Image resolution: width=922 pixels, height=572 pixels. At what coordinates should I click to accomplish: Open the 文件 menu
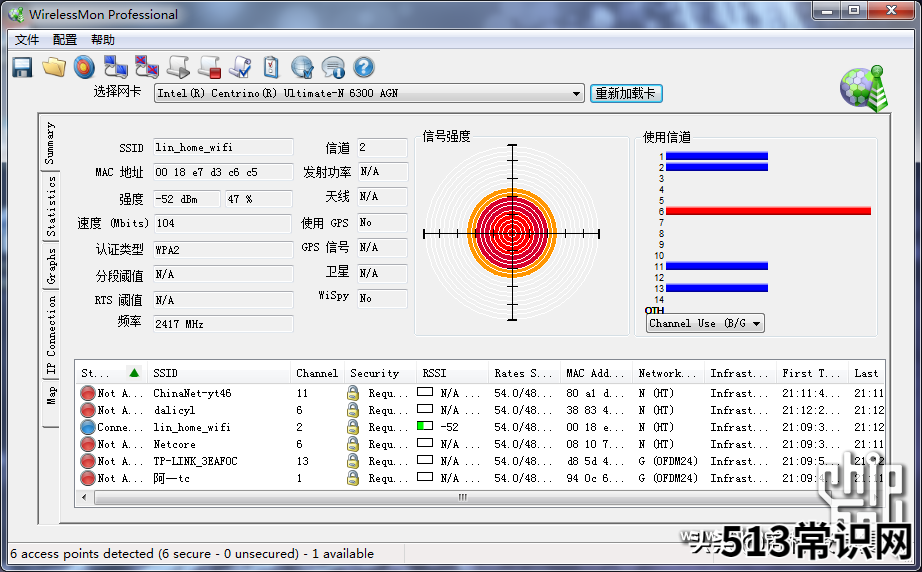click(26, 39)
